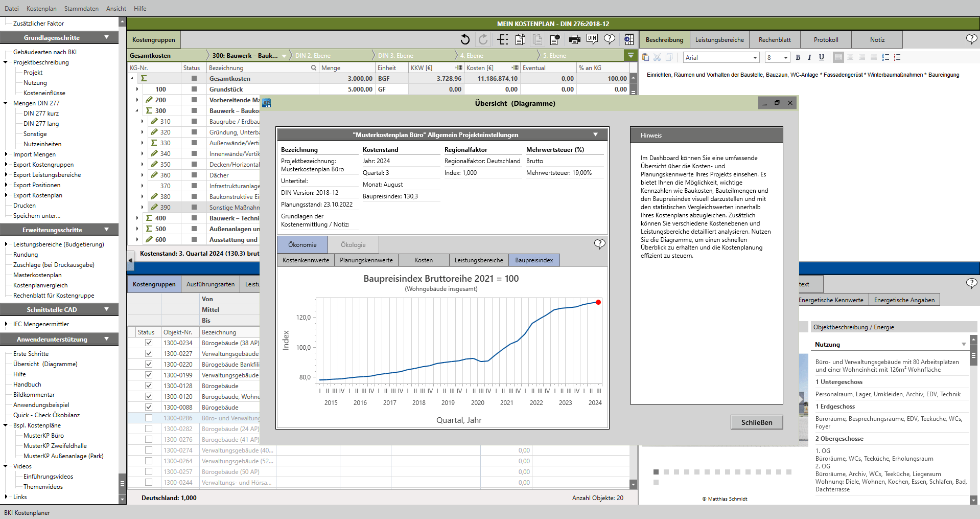Expand the Import Mengen tree node

[x=6, y=154]
